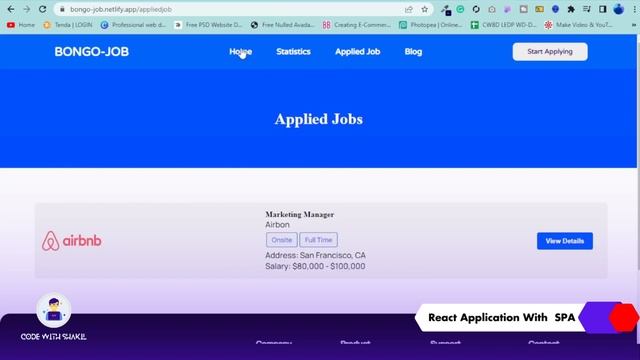The image size is (640, 360).
Task: Open the Tenda LOGIN bookmark
Action: 68,25
